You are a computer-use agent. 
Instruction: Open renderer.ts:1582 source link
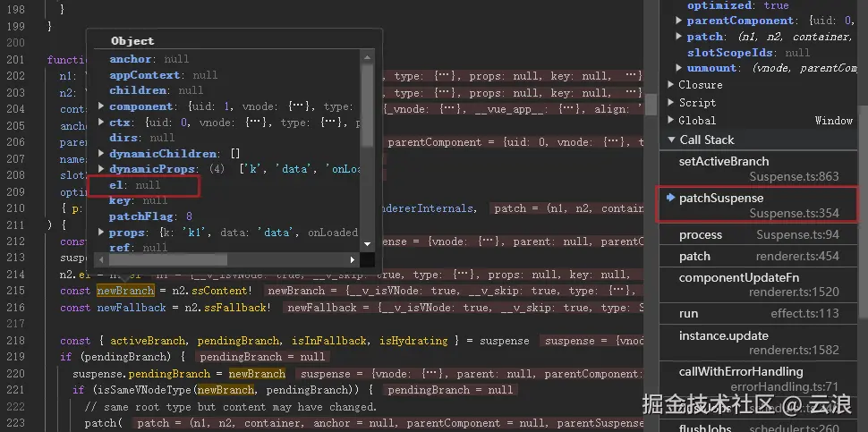point(794,350)
